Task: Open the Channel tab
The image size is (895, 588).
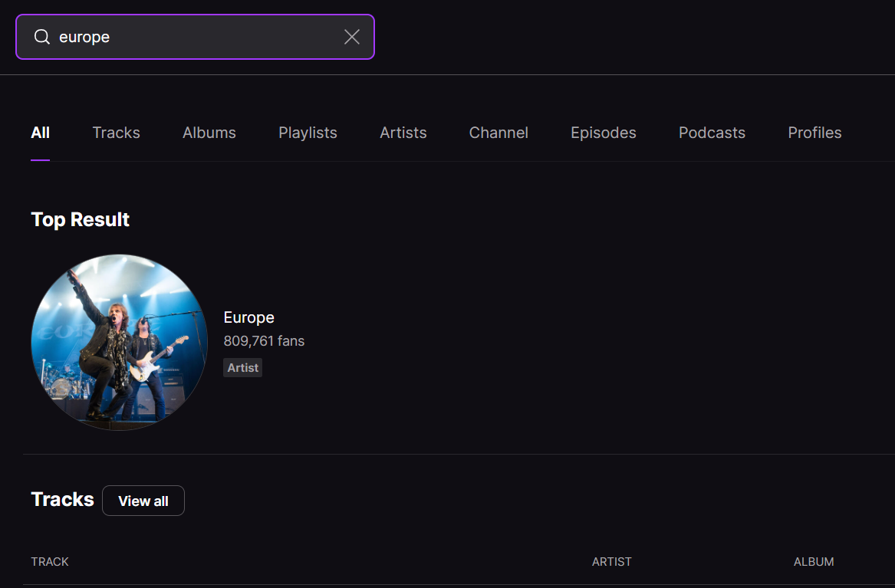Action: (499, 133)
